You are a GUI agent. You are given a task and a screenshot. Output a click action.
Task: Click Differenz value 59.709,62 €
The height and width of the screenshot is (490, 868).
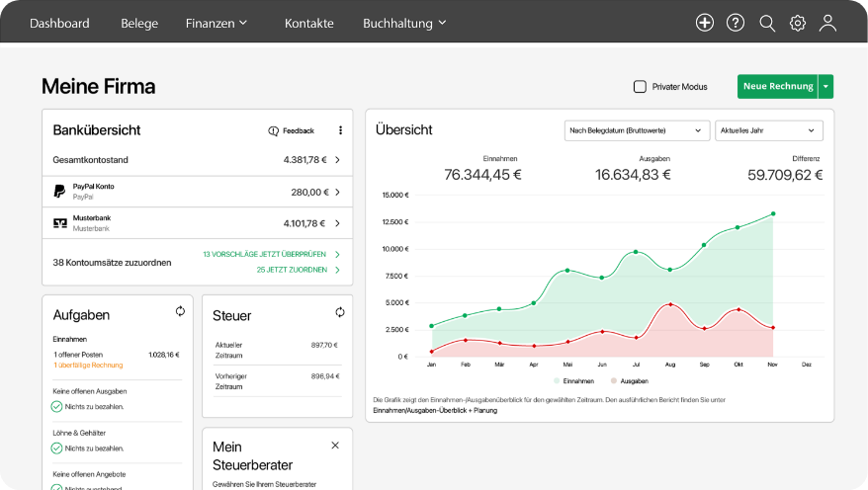point(785,175)
